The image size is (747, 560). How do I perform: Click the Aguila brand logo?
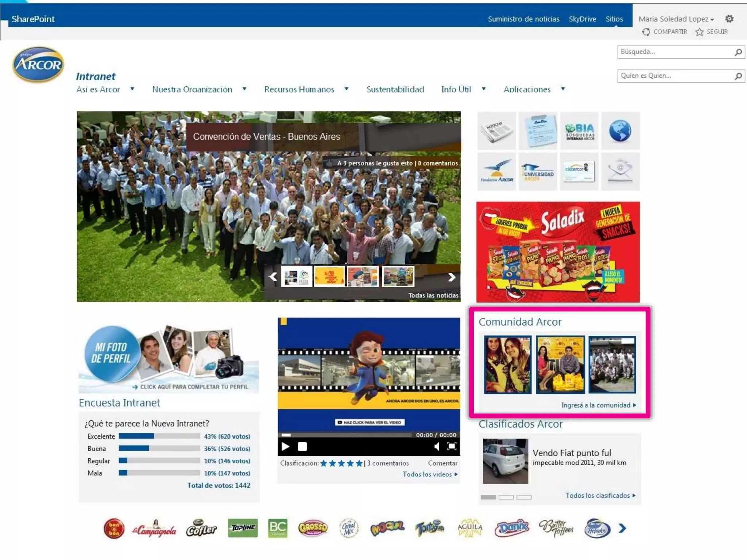click(470, 528)
